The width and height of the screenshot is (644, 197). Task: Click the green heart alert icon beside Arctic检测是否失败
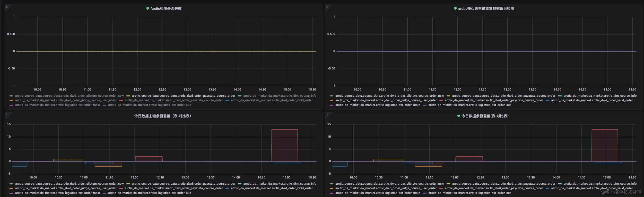[x=148, y=8]
